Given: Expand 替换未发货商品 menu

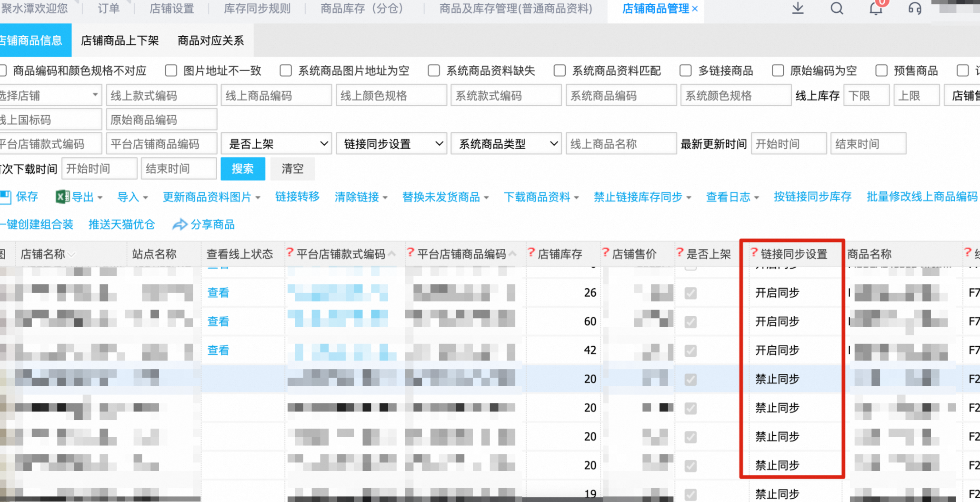Looking at the screenshot, I should tap(486, 197).
